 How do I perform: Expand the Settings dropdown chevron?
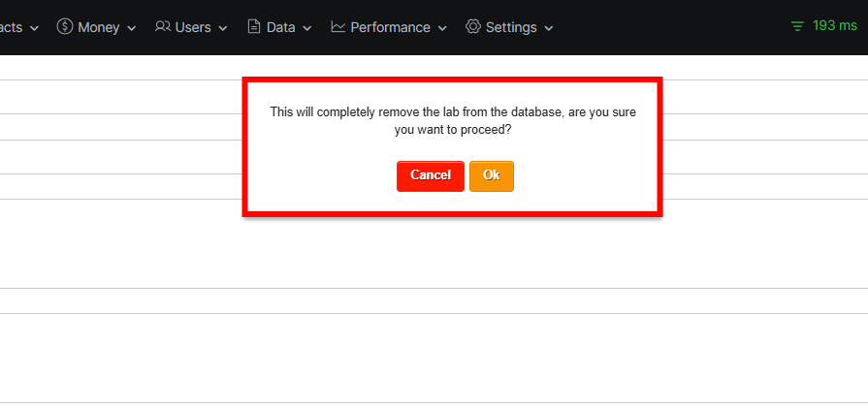coord(549,28)
